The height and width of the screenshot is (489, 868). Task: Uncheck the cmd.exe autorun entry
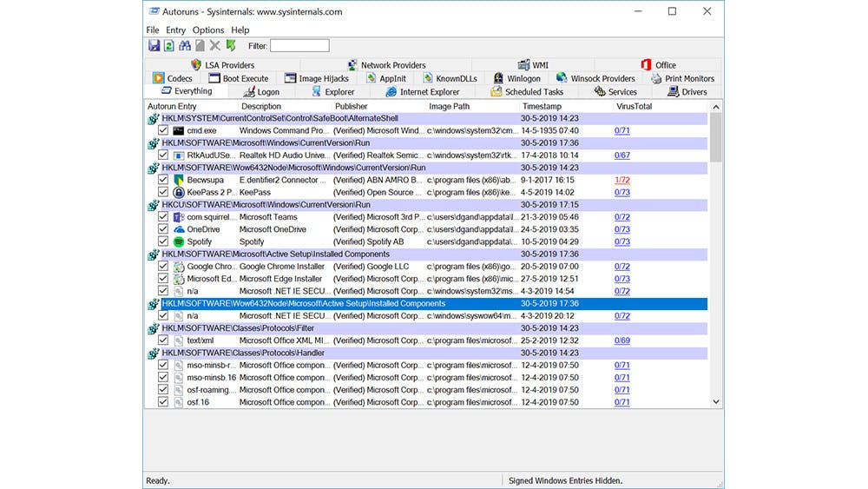[163, 131]
